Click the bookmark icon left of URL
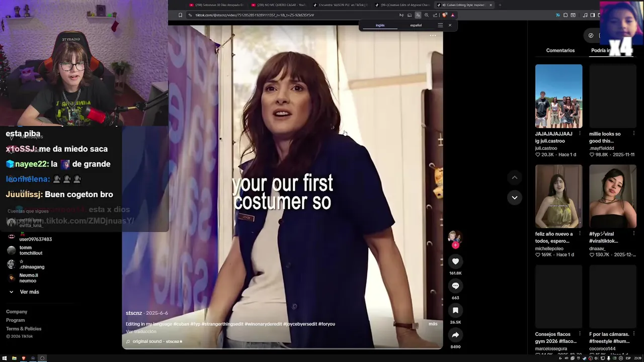This screenshot has width=644, height=362. click(181, 15)
